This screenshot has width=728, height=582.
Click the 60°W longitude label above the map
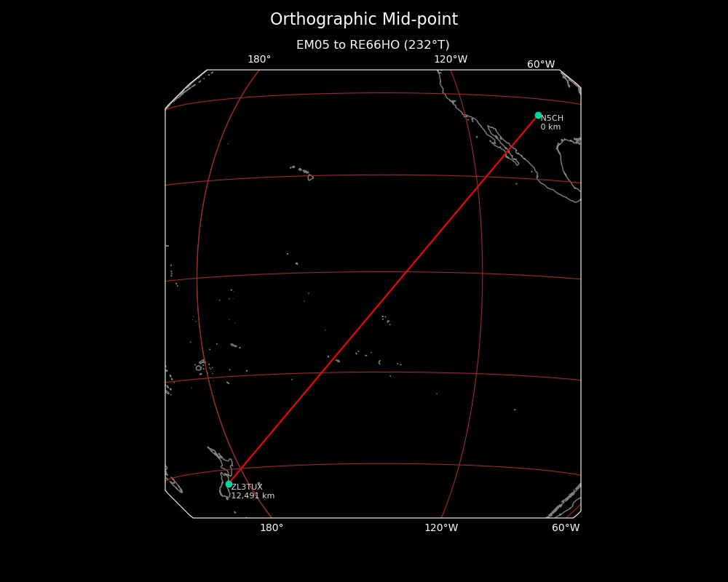[x=541, y=65]
